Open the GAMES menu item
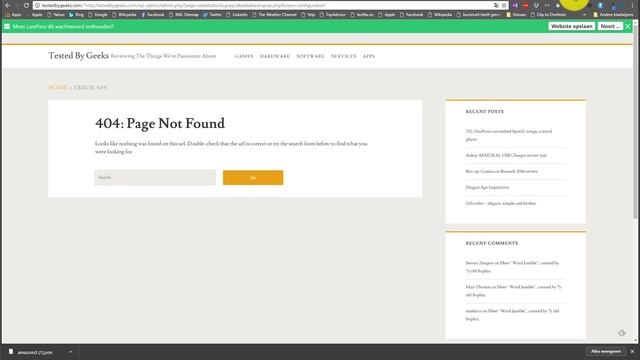This screenshot has width=640, height=360. (x=244, y=56)
